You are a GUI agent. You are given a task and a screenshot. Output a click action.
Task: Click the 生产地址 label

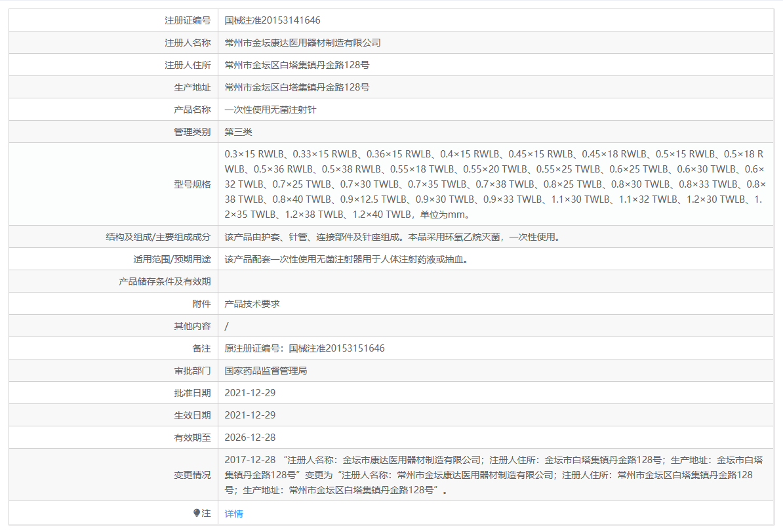[x=192, y=87]
